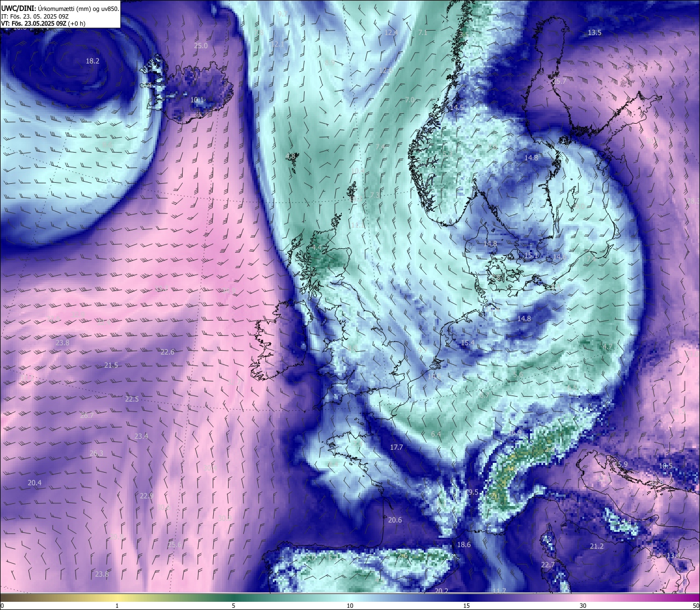Click the 23.4 value label

(141, 436)
